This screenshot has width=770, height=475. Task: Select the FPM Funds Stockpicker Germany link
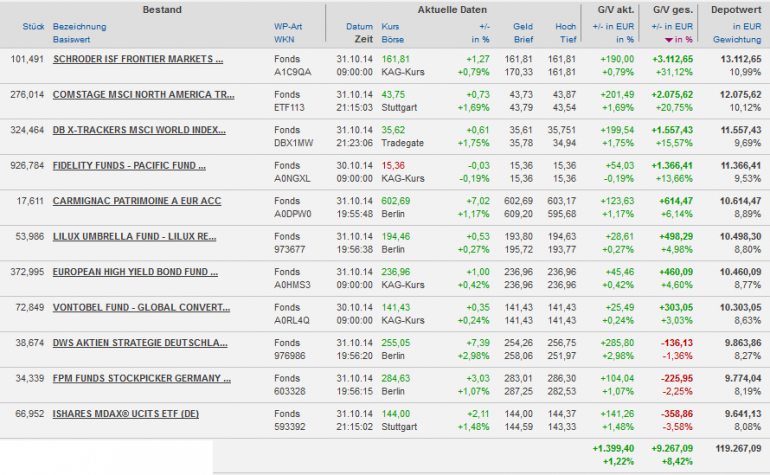(136, 377)
